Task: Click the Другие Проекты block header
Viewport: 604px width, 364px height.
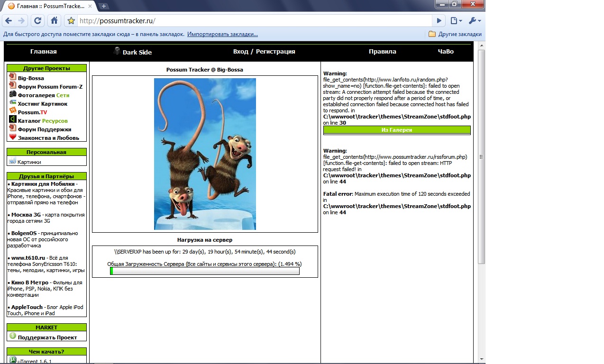Action: coord(46,68)
